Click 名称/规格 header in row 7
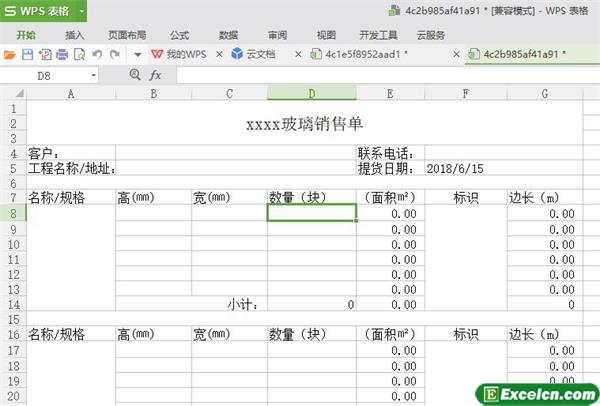 pyautogui.click(x=71, y=197)
